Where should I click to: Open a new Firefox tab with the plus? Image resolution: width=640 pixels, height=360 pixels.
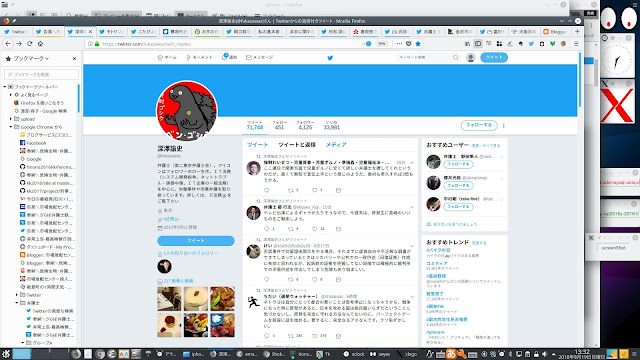577,31
